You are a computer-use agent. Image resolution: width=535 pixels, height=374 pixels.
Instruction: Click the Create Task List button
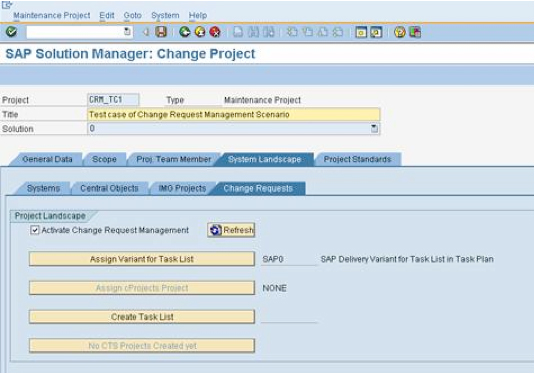coord(142,317)
